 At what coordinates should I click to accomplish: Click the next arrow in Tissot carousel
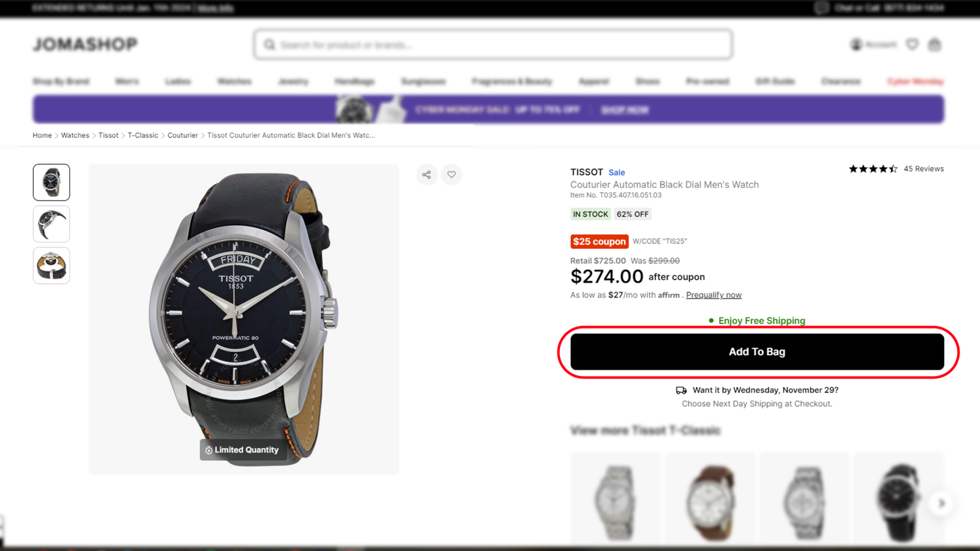pos(941,503)
